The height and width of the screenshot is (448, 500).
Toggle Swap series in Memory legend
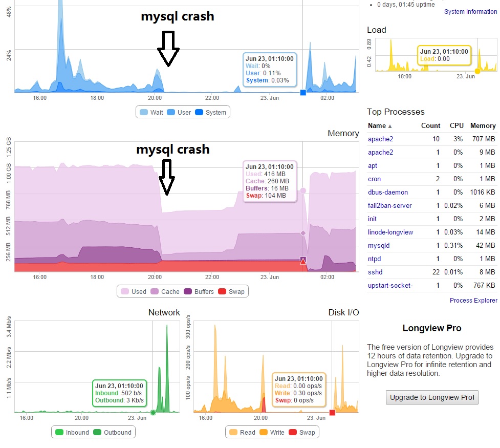[231, 292]
